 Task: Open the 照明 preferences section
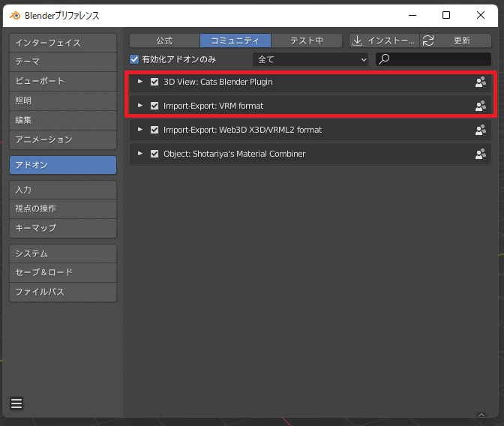(x=63, y=100)
